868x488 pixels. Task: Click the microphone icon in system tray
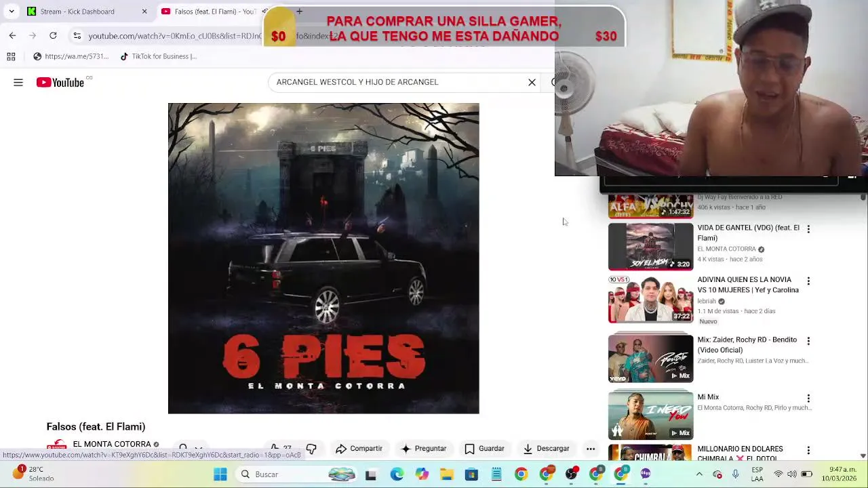[735, 474]
